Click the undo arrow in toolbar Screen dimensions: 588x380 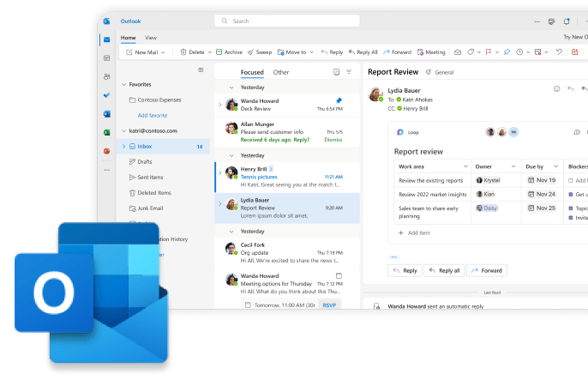559,52
